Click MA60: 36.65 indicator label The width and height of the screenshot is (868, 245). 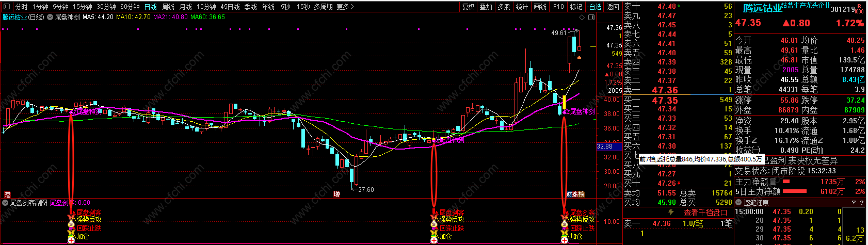pyautogui.click(x=207, y=17)
